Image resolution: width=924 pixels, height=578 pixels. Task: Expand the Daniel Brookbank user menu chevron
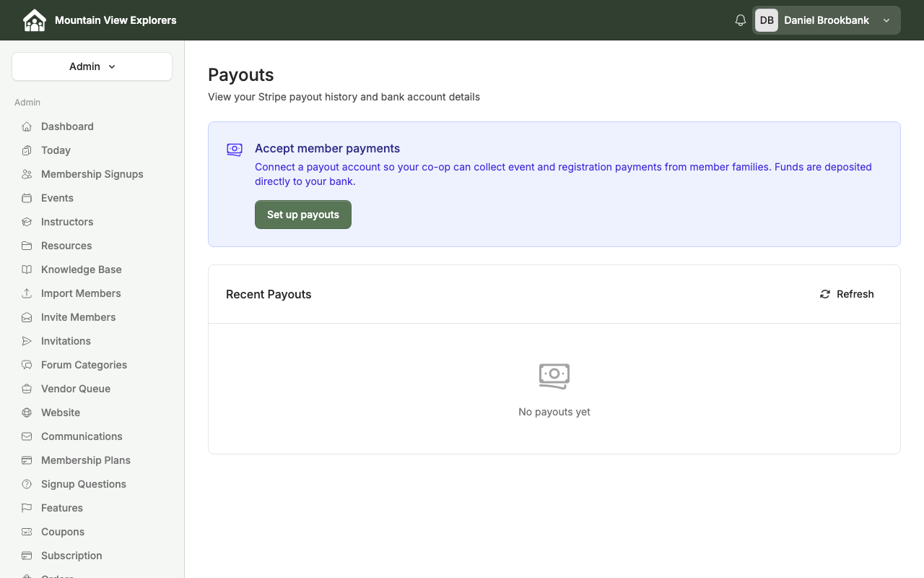886,20
